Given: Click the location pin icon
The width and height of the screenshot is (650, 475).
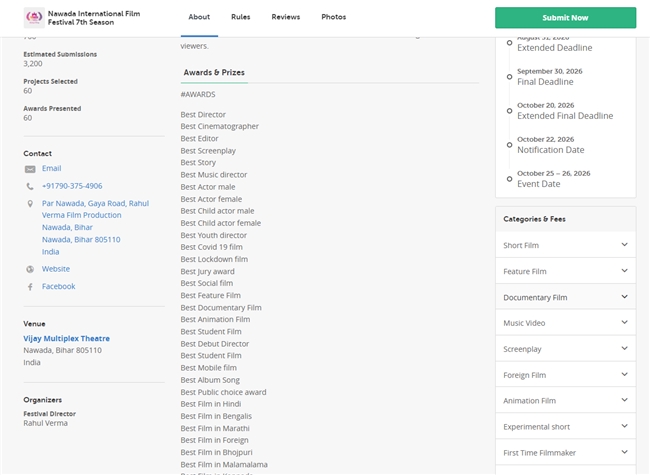Looking at the screenshot, I should click(30, 203).
